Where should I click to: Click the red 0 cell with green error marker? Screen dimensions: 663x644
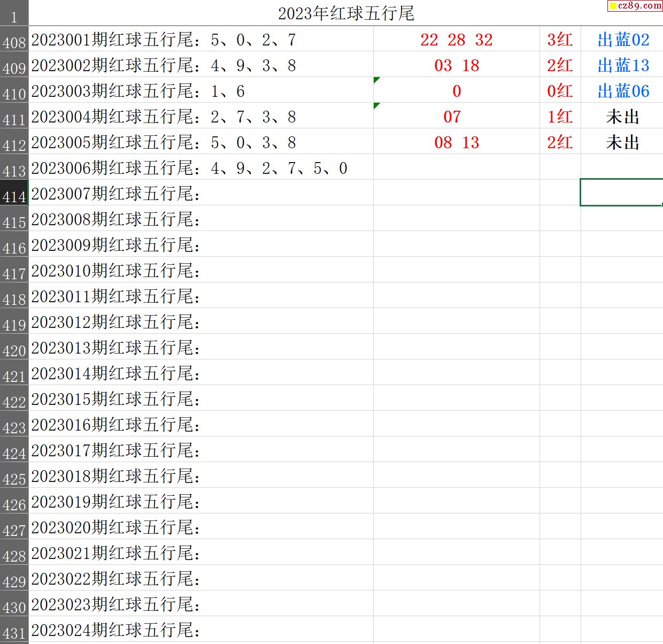456,91
